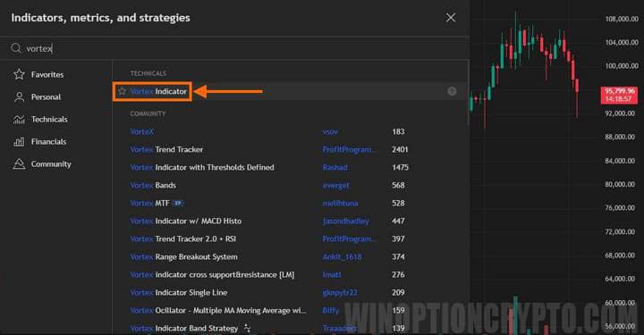Click ProfitProgram author on Trend Tracker 2.0 row

point(348,239)
